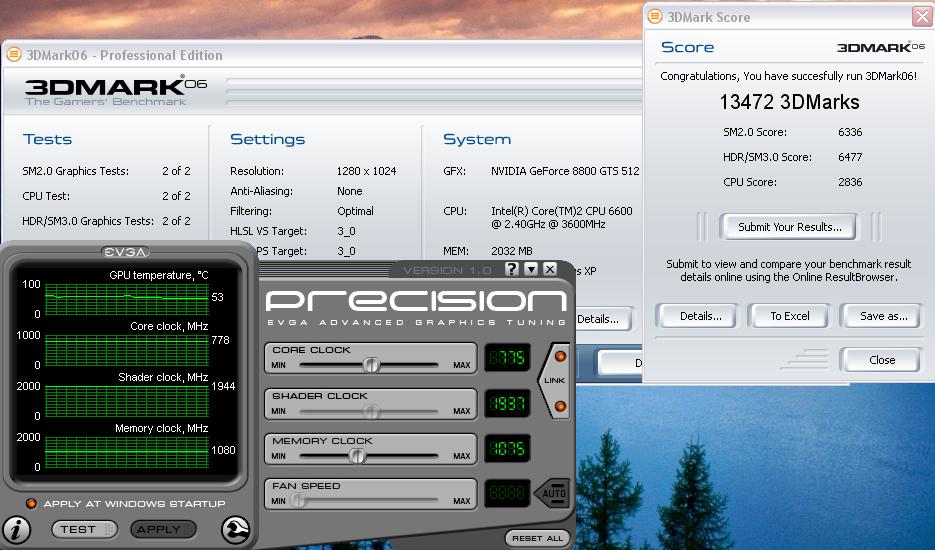Toggle the upper LINK clock indicator
This screenshot has width=935, height=550.
(x=561, y=357)
